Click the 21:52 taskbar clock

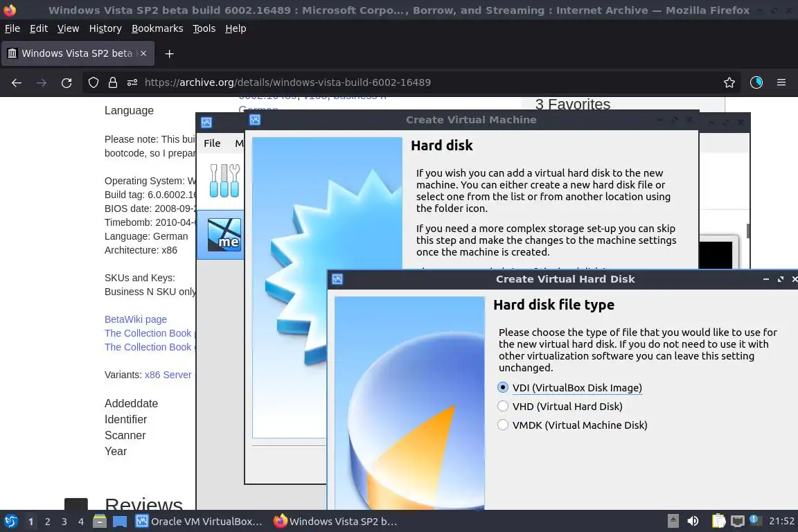[781, 521]
